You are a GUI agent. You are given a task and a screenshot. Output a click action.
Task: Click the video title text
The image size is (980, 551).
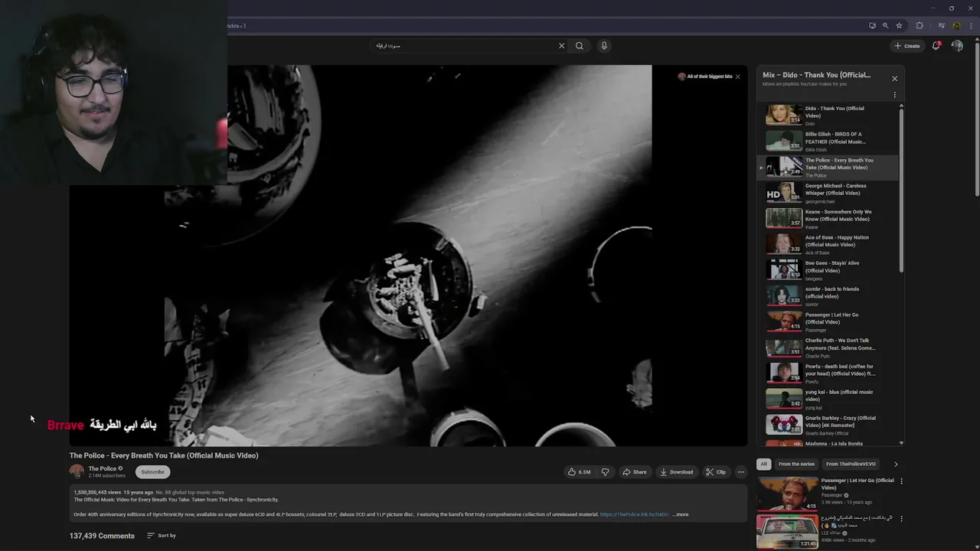(164, 455)
